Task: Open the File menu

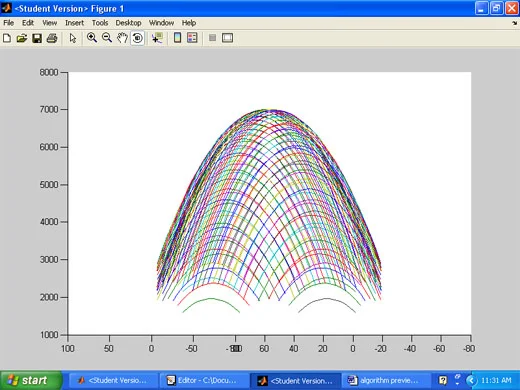Action: click(x=9, y=23)
